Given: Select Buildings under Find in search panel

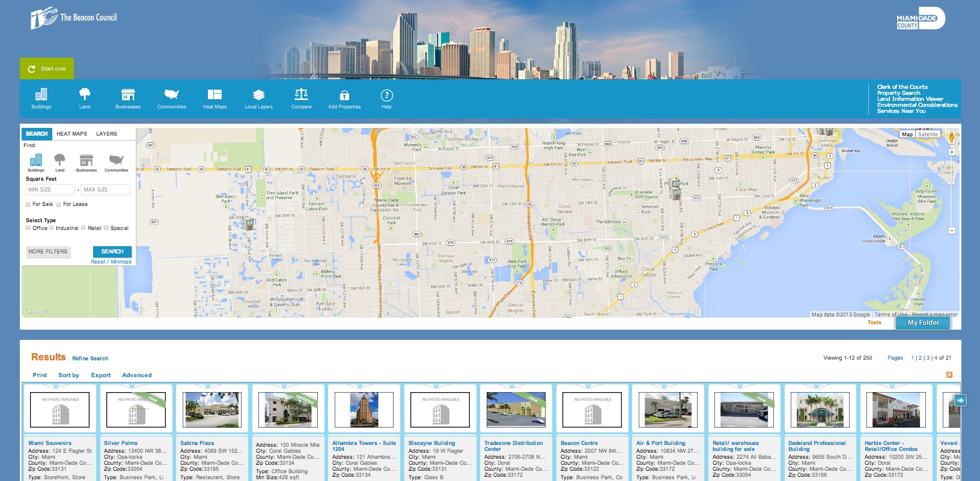Looking at the screenshot, I should click(36, 162).
